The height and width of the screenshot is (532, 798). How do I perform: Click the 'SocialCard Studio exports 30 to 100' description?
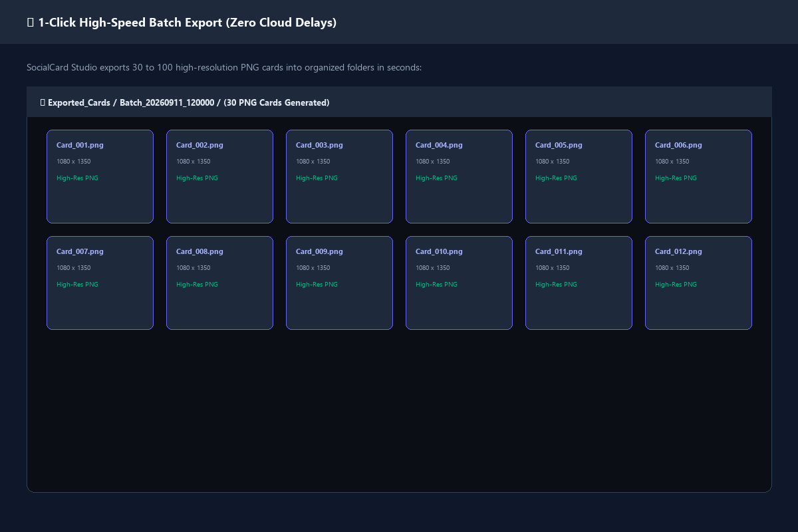pyautogui.click(x=224, y=68)
